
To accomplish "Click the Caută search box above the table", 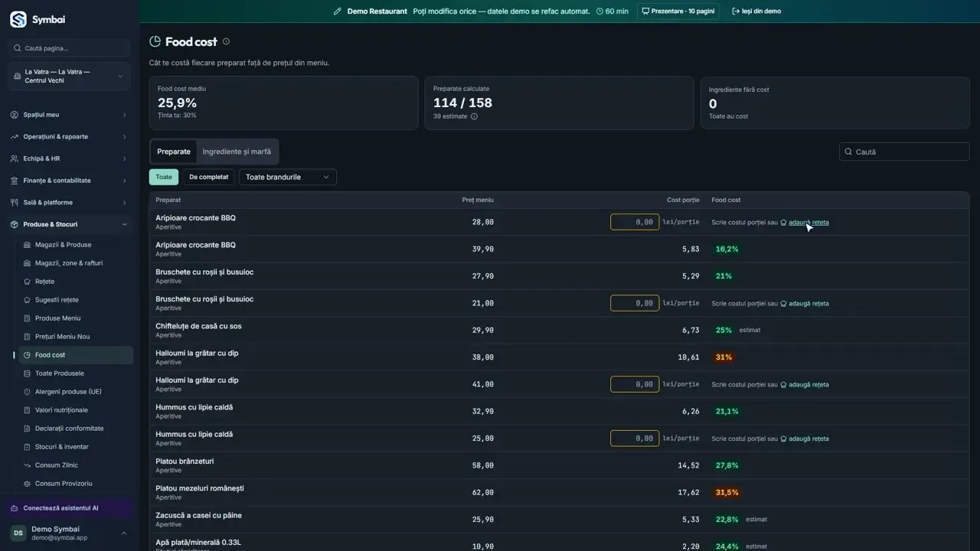I will (904, 152).
